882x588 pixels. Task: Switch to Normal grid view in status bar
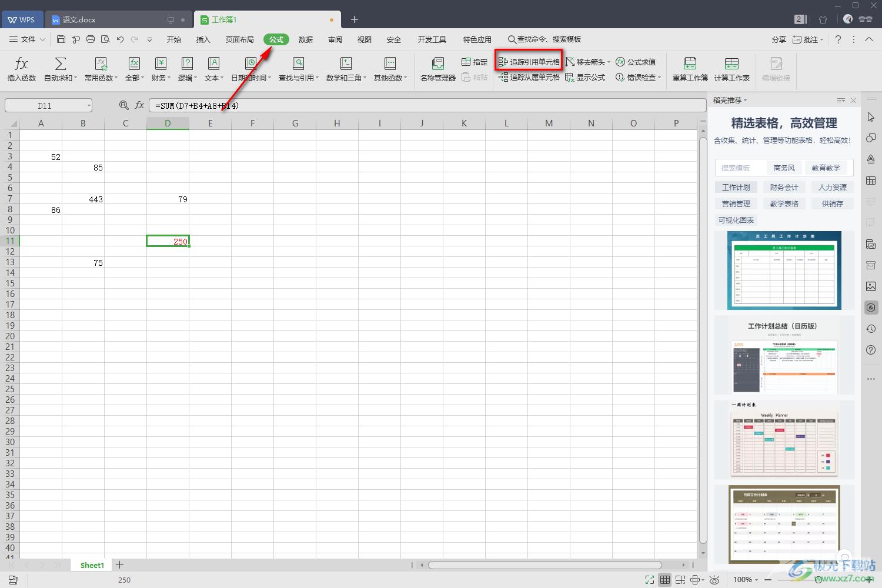pyautogui.click(x=664, y=580)
